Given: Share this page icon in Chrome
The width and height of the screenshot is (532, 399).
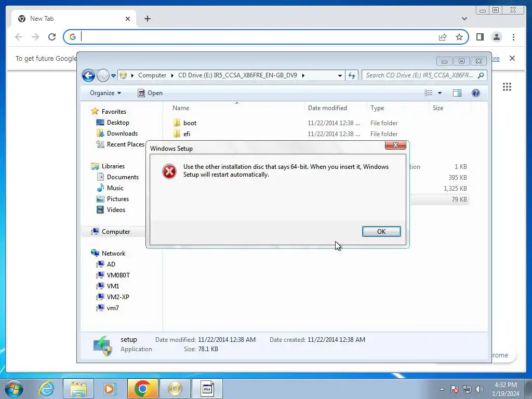Looking at the screenshot, I should click(x=443, y=37).
